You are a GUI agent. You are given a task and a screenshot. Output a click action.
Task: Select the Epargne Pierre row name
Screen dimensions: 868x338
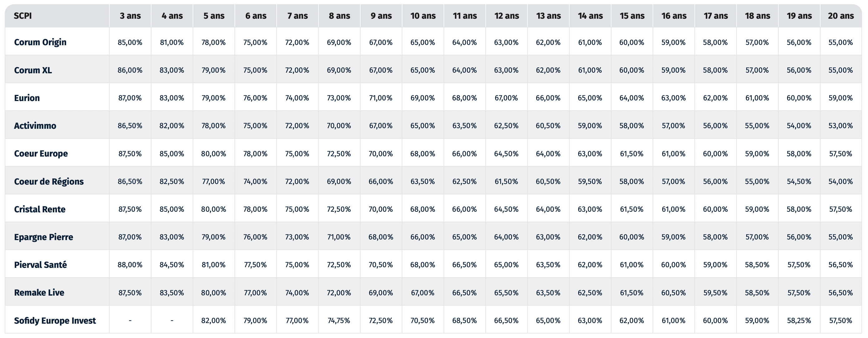click(x=43, y=237)
